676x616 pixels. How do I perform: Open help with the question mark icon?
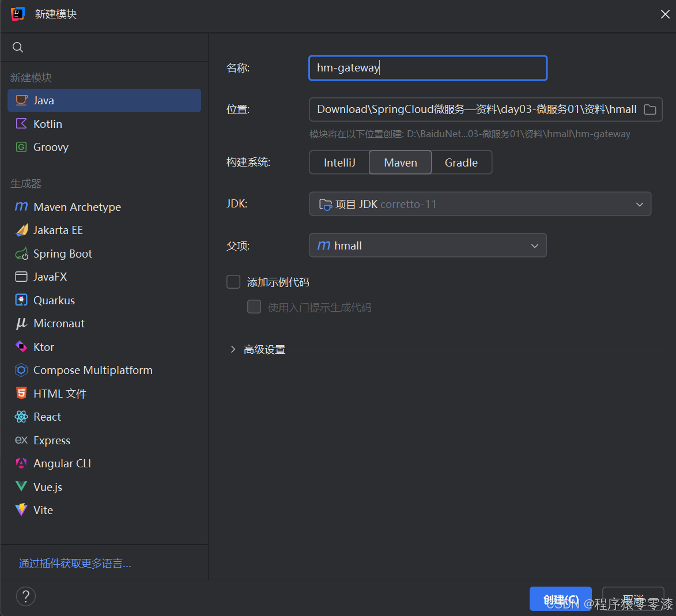pyautogui.click(x=26, y=596)
